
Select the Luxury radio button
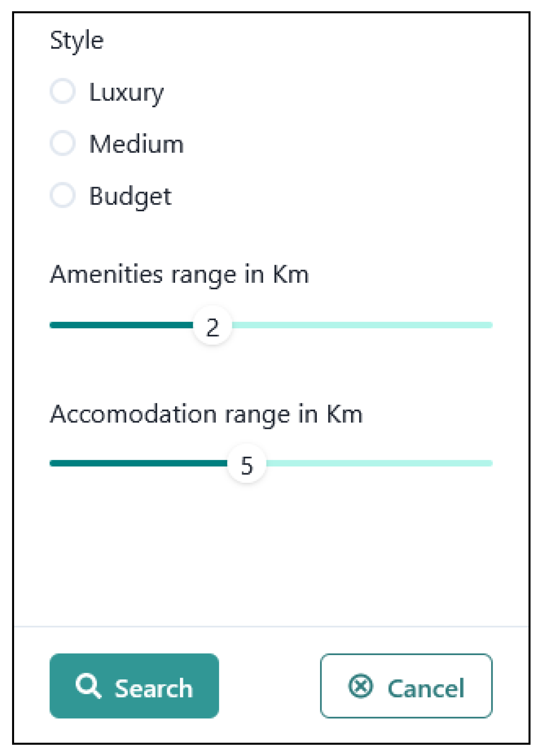(63, 91)
